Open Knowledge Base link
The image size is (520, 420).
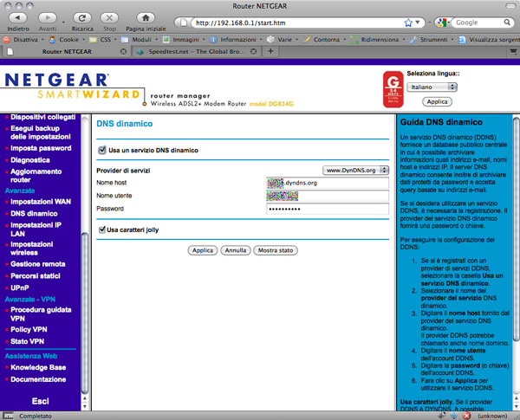38,367
